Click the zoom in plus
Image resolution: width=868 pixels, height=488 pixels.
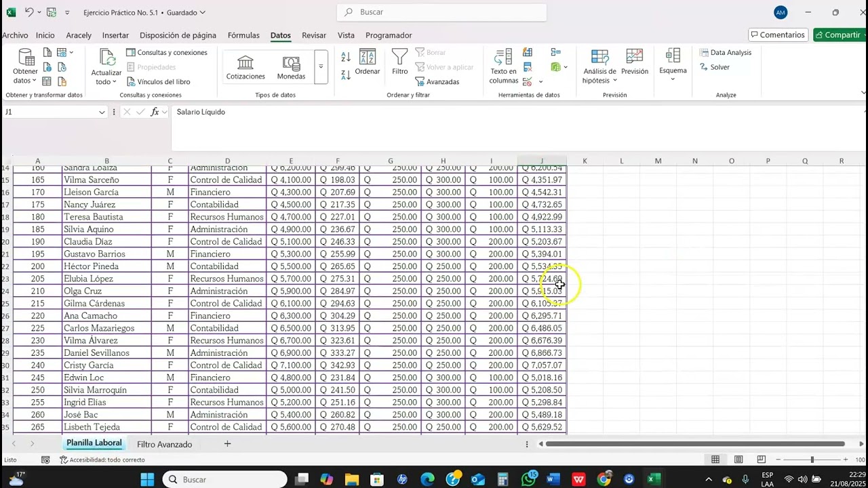tap(845, 460)
